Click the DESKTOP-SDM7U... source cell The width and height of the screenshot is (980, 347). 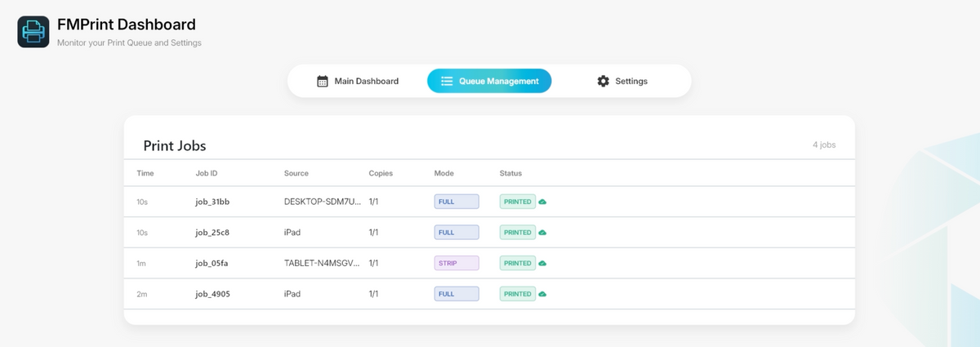click(x=322, y=202)
